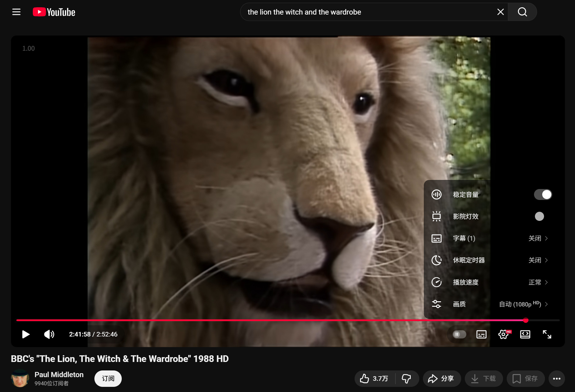Click the 分享 share button
This screenshot has height=392, width=575.
[441, 379]
